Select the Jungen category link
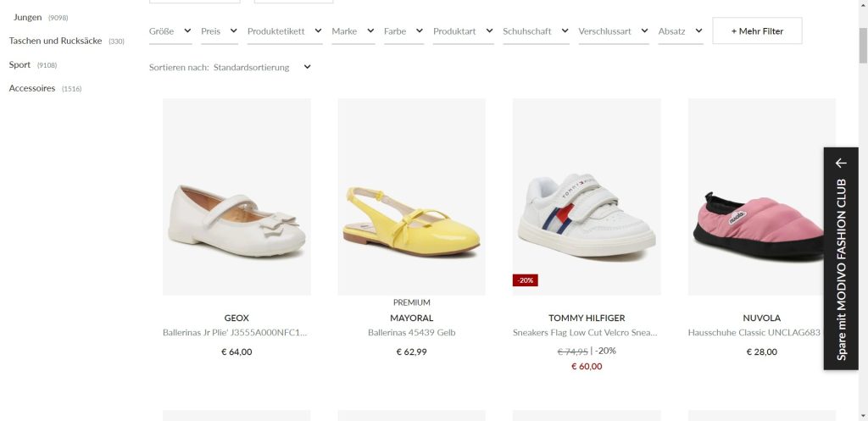The height and width of the screenshot is (421, 868). click(28, 17)
